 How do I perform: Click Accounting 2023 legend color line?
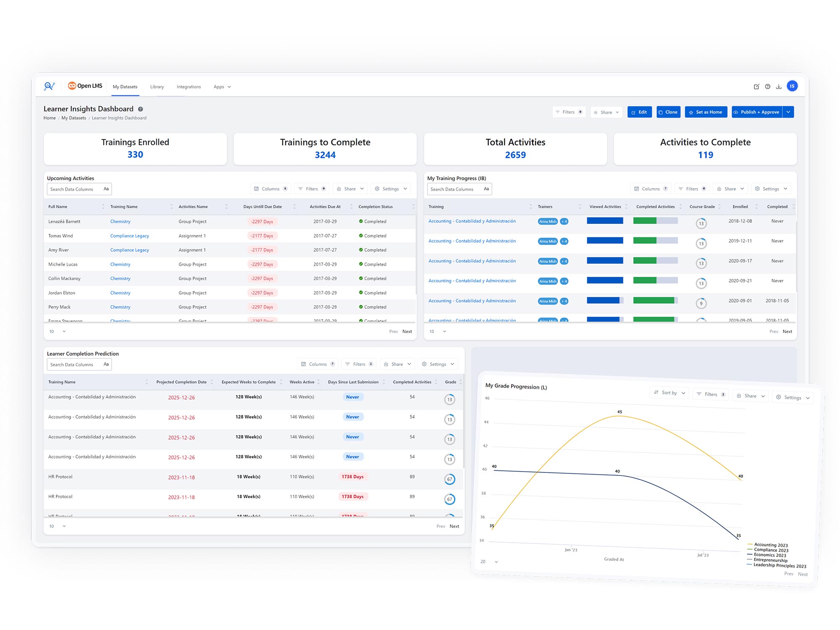750,544
